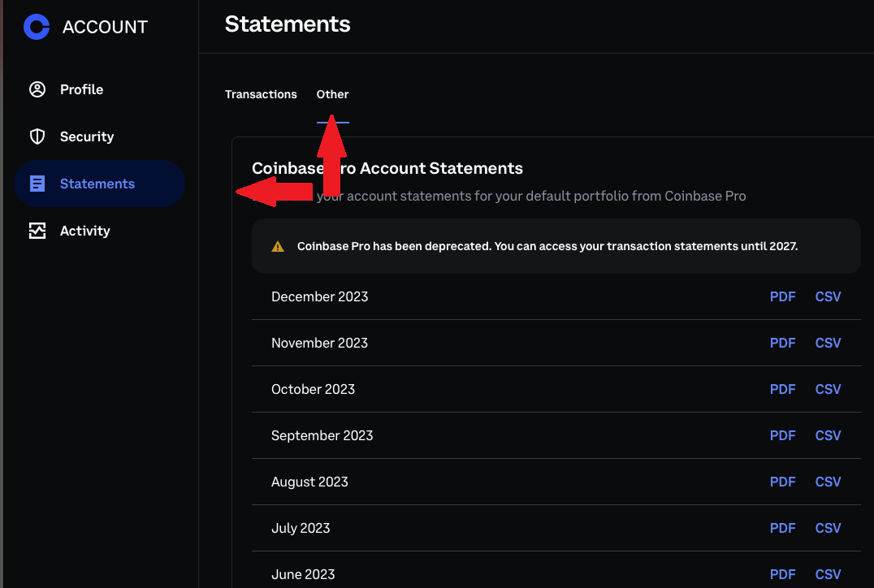
Task: Download September 2023 PDF statement
Action: point(782,435)
